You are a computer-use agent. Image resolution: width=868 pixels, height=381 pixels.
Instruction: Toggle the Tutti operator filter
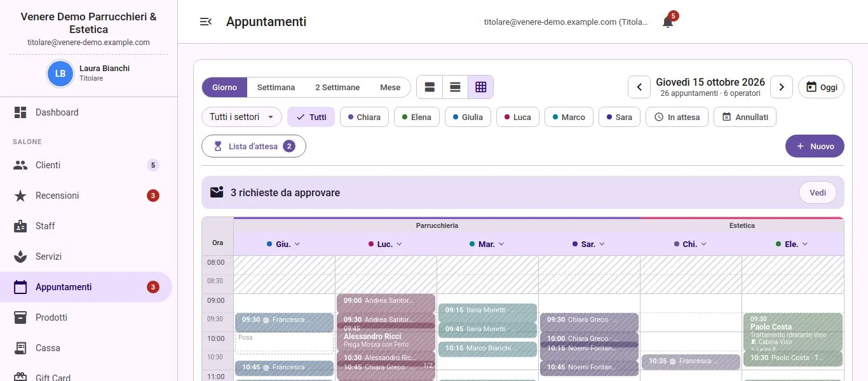pyautogui.click(x=311, y=117)
